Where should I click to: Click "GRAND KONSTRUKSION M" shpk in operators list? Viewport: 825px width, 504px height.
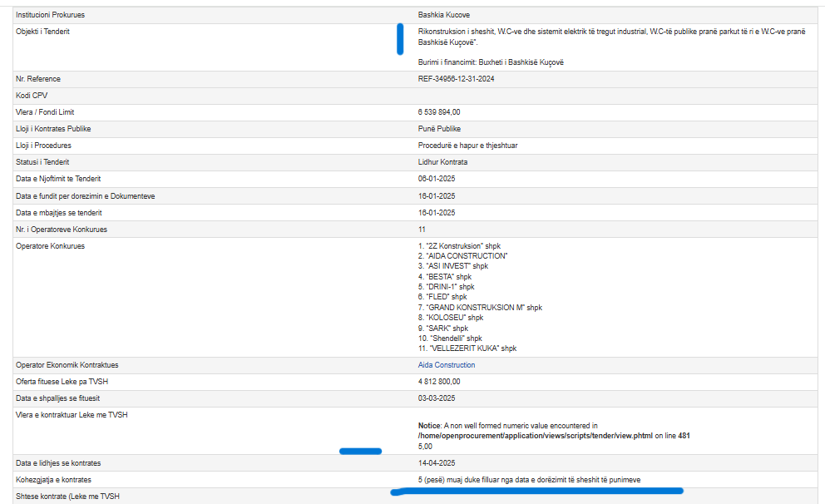click(480, 308)
